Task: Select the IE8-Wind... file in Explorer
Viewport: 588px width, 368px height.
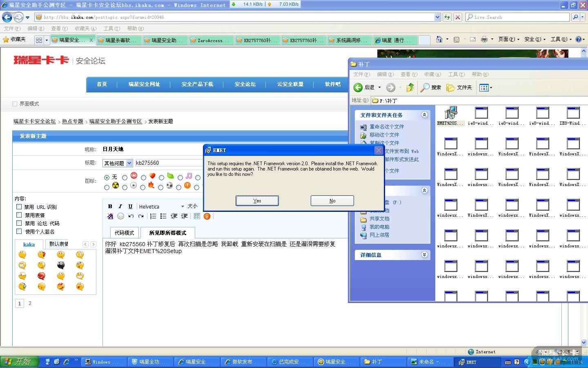Action: [573, 116]
